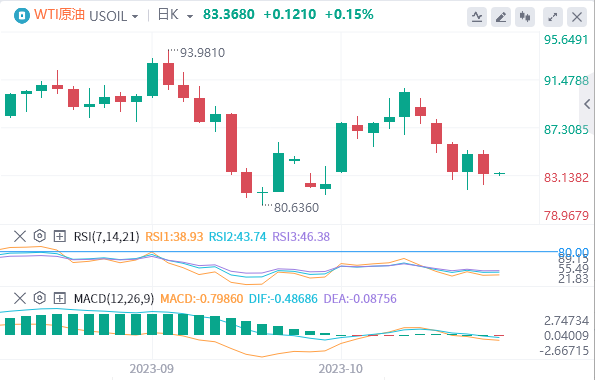
Task: Open RSI indicator settings hexagon icon
Action: coord(39,236)
